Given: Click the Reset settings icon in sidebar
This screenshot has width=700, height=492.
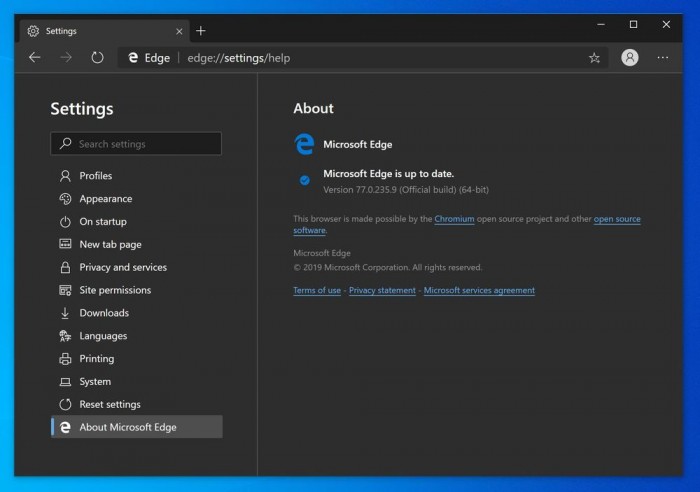Looking at the screenshot, I should pyautogui.click(x=65, y=405).
